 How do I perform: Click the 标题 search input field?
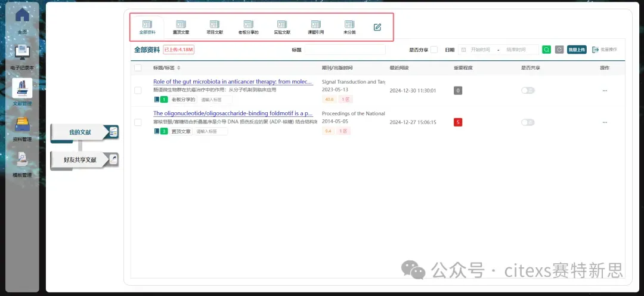tap(345, 50)
